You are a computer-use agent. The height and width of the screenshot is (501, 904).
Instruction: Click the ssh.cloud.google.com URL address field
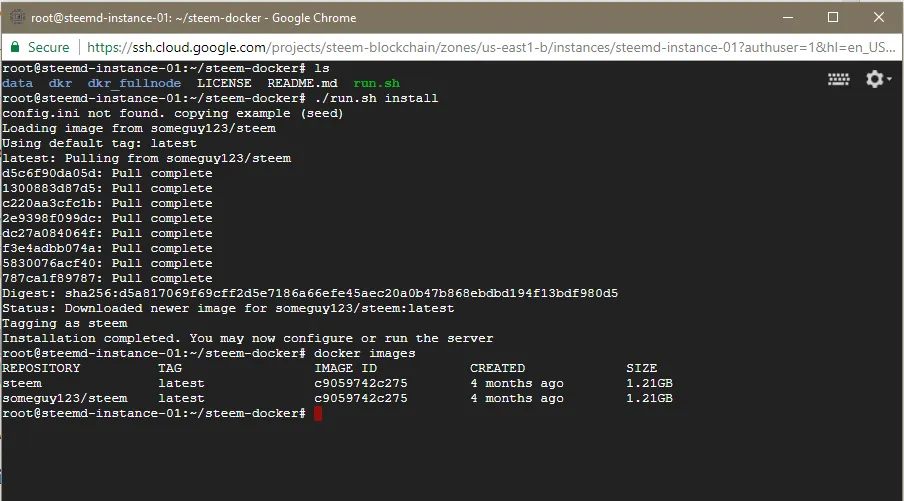coord(490,47)
